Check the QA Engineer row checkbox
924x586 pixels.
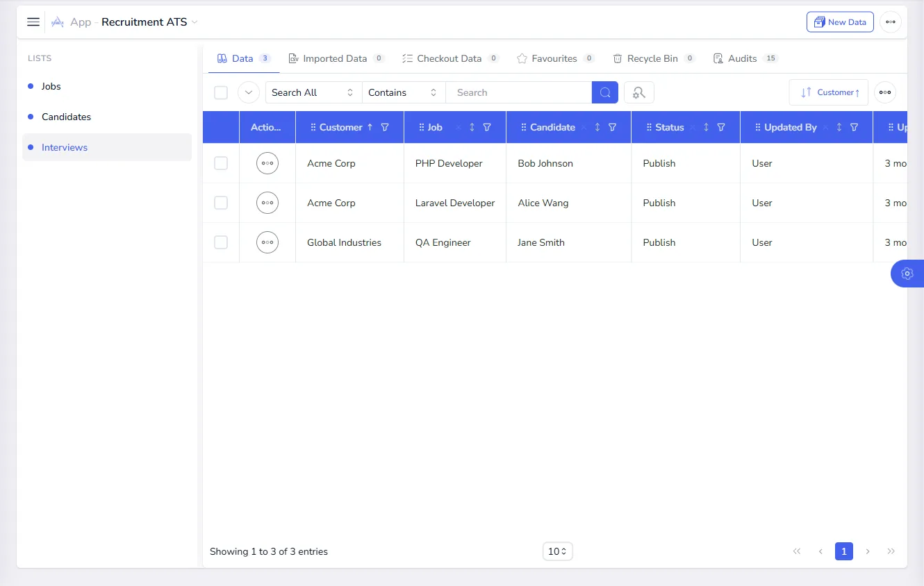pyautogui.click(x=221, y=242)
